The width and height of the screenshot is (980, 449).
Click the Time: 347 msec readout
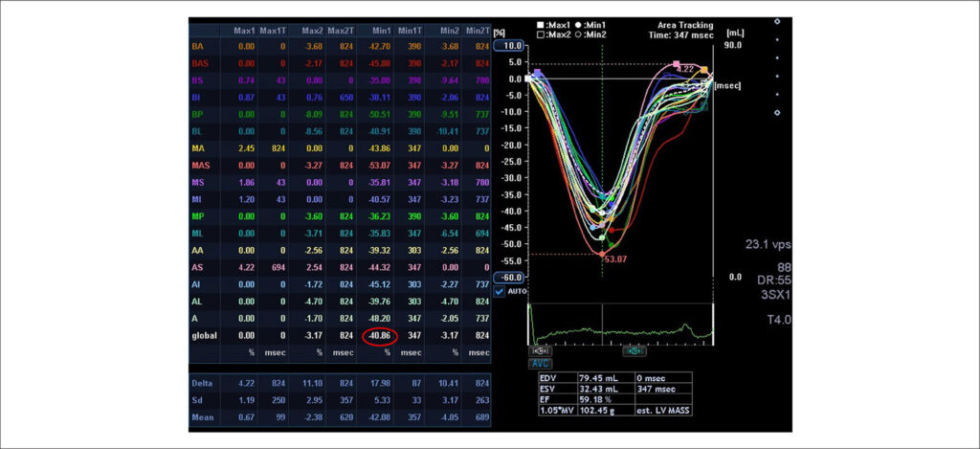tap(680, 35)
